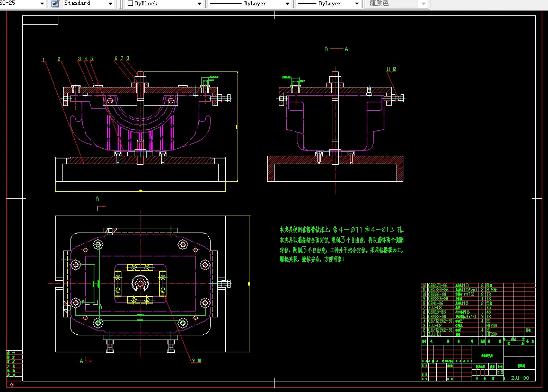The height and width of the screenshot is (392, 548).
Task: Expand the ByBlock color dropdown arrow
Action: pyautogui.click(x=200, y=4)
